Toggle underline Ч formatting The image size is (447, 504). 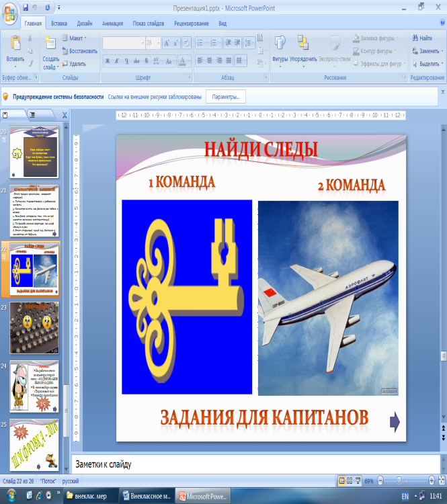coord(126,60)
